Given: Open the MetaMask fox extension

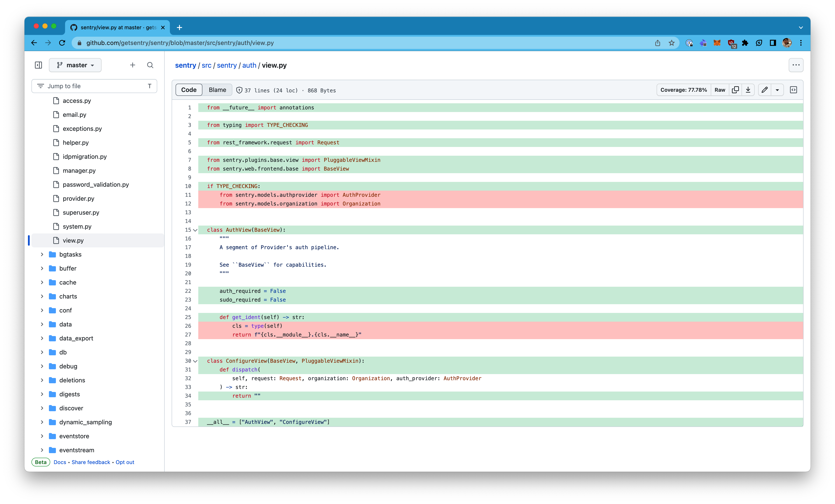Looking at the screenshot, I should 717,43.
